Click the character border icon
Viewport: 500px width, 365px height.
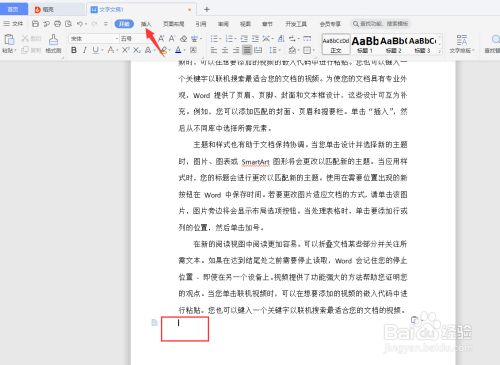click(x=193, y=50)
